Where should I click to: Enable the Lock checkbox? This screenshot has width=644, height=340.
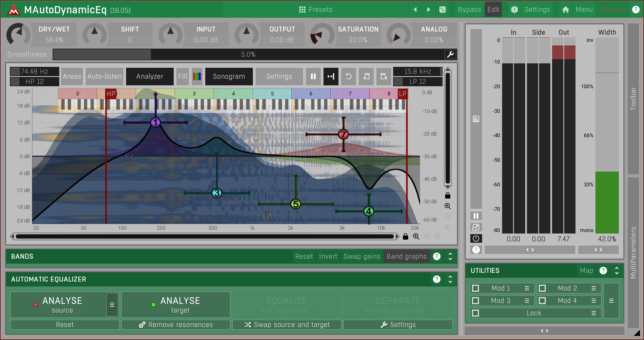(475, 313)
